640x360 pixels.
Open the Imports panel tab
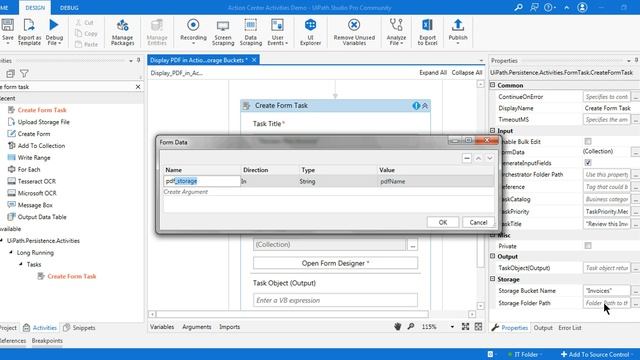[229, 327]
